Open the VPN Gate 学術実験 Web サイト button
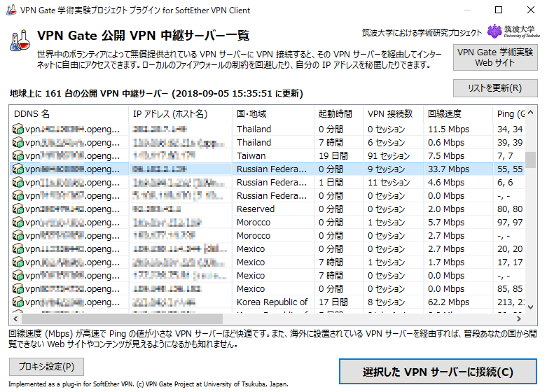 (495, 57)
